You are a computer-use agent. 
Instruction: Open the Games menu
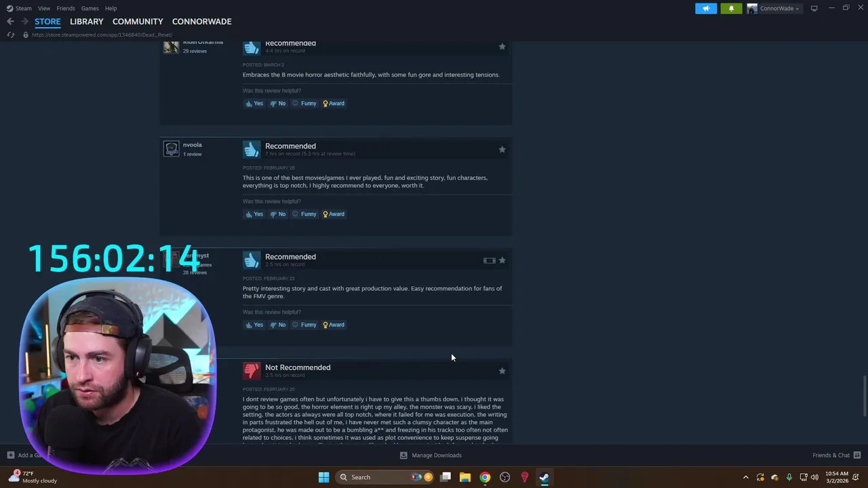(90, 8)
